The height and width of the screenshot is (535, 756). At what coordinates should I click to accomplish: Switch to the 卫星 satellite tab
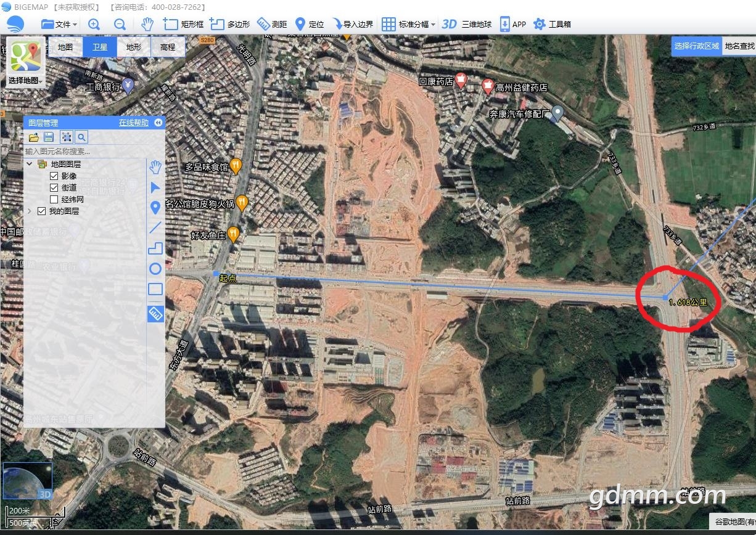pyautogui.click(x=99, y=47)
